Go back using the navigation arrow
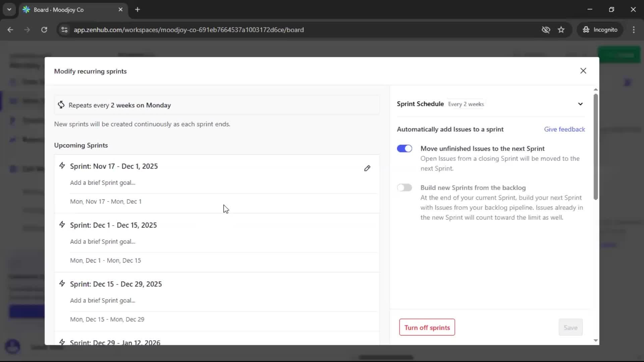Viewport: 644px width, 362px height. [10, 29]
